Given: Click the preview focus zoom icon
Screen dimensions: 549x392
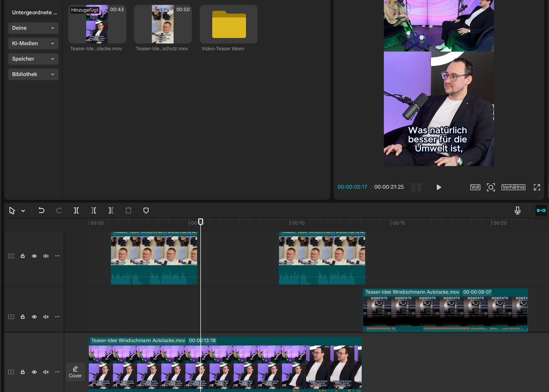Looking at the screenshot, I should tap(491, 187).
